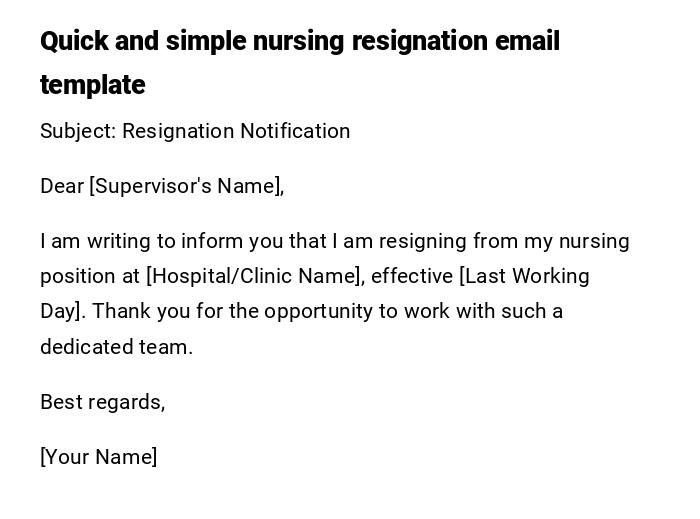The width and height of the screenshot is (700, 519).
Task: Click "nursing" in the body paragraph
Action: pyautogui.click(x=594, y=241)
